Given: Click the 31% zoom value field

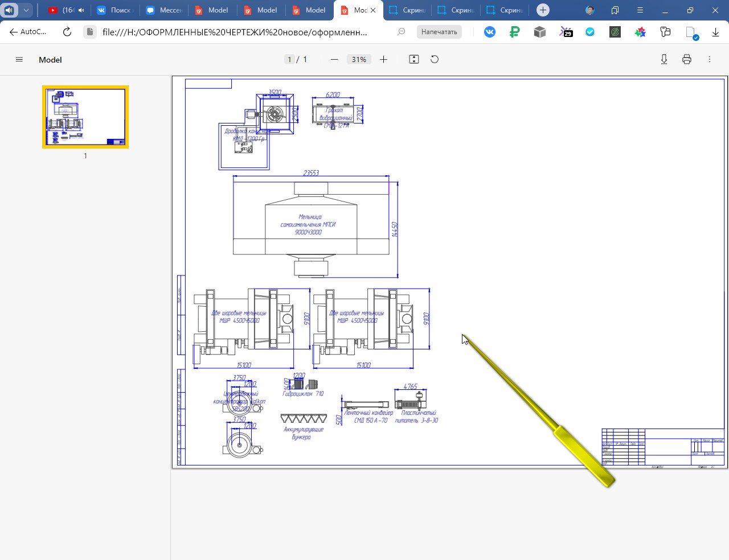Looking at the screenshot, I should (359, 59).
